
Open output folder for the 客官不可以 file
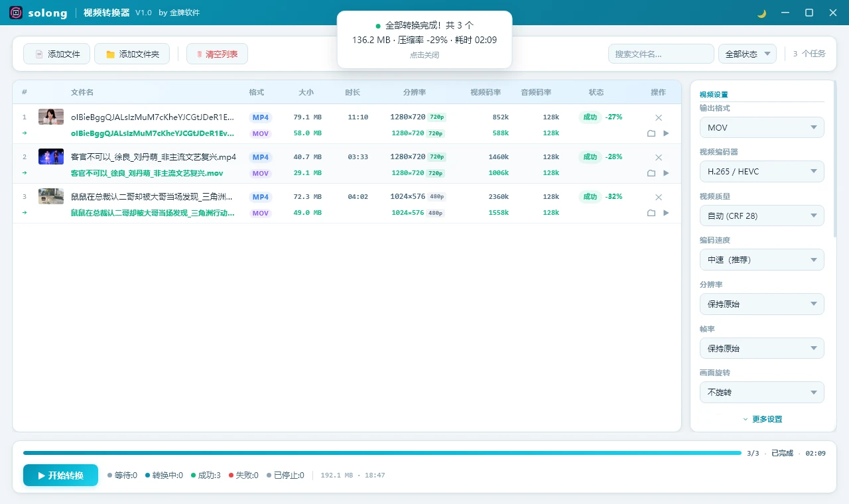652,172
